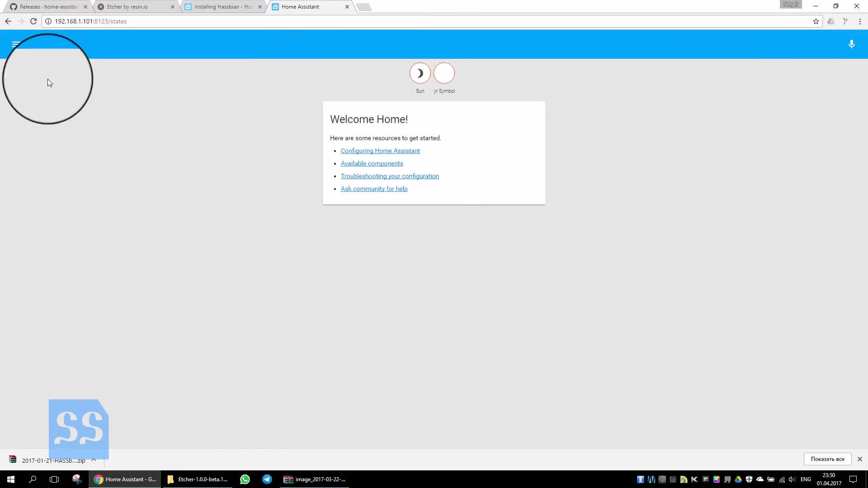This screenshot has width=868, height=488.
Task: Reload the Home Assistant page
Action: (33, 21)
